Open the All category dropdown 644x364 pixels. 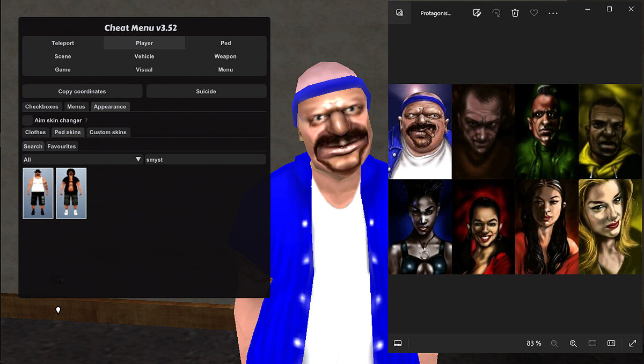(x=83, y=159)
